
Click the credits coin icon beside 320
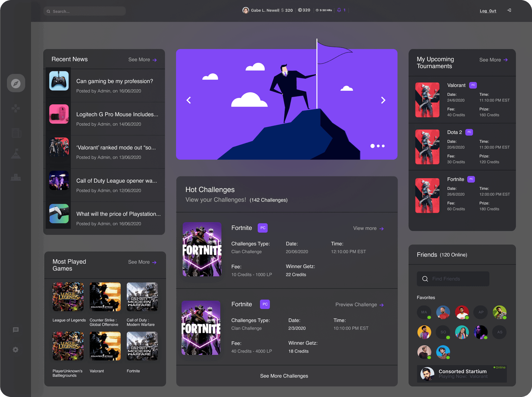pyautogui.click(x=300, y=10)
